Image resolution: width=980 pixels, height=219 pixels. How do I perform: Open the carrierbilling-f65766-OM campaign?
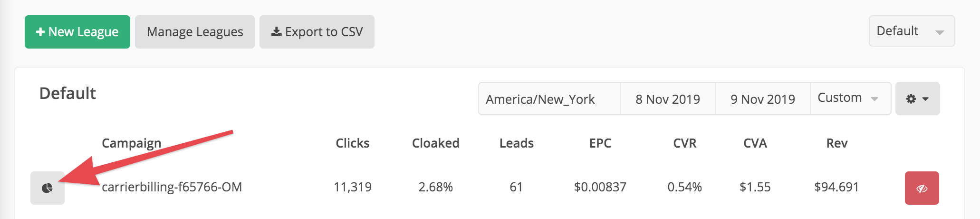(x=172, y=187)
